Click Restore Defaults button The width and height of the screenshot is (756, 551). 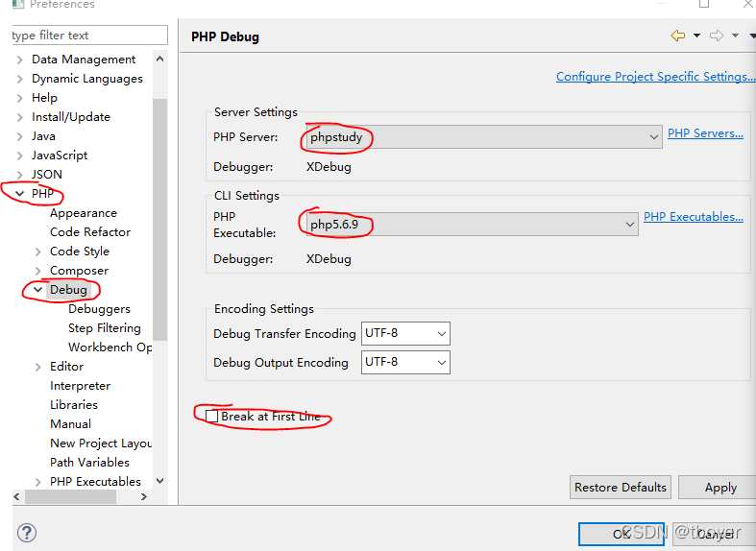[x=620, y=488]
